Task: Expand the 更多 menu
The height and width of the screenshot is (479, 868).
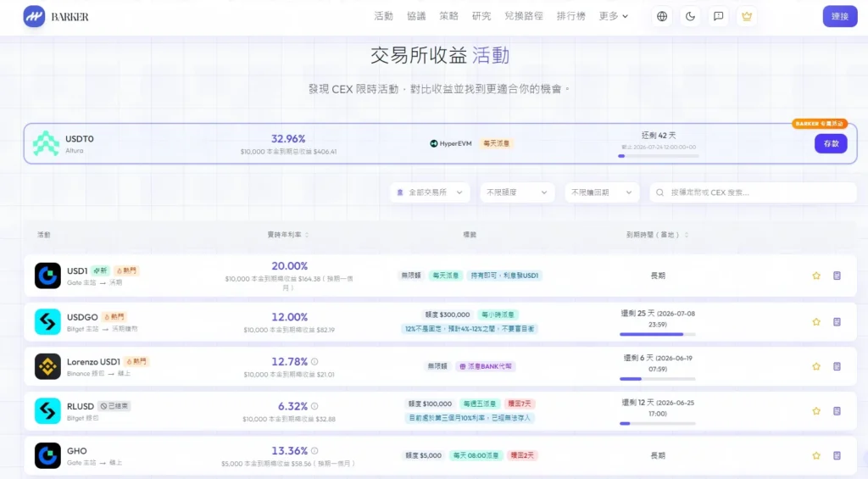Action: click(x=614, y=17)
